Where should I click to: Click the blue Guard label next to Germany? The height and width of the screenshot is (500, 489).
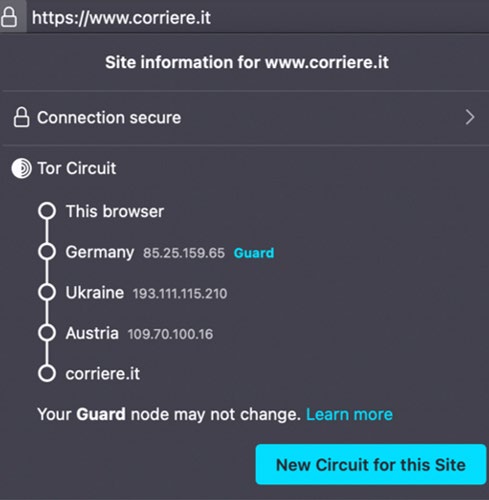pyautogui.click(x=254, y=253)
